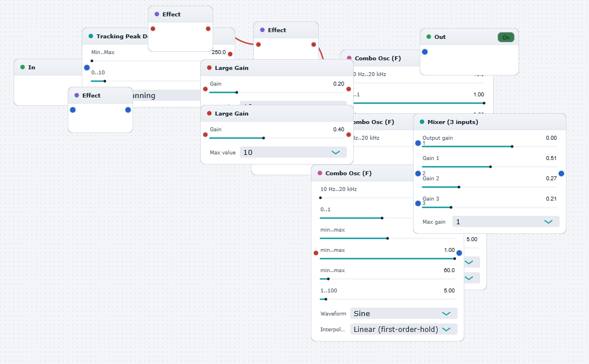This screenshot has height=364, width=589.
Task: Click the red output port beside Gain 0.20
Action: click(349, 89)
